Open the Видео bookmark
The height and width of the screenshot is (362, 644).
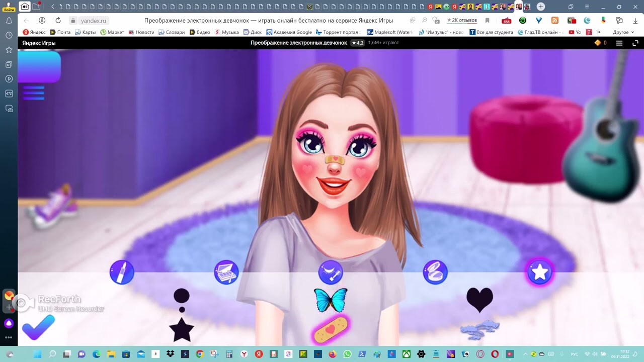[x=200, y=32]
